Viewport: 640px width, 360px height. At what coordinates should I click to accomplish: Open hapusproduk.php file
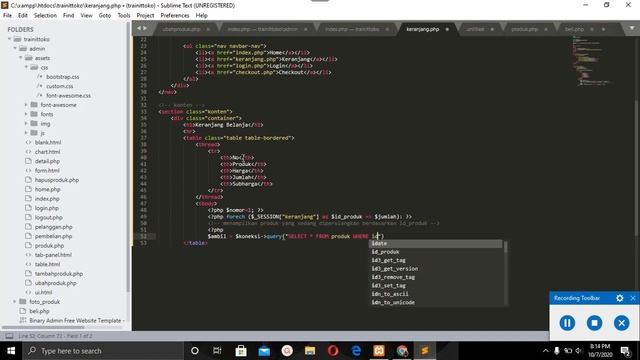pos(57,180)
